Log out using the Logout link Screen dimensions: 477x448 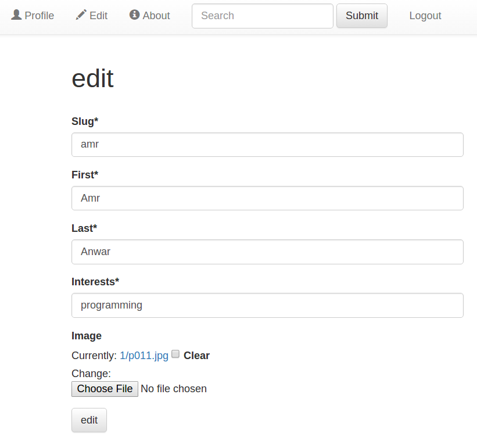[x=425, y=16]
